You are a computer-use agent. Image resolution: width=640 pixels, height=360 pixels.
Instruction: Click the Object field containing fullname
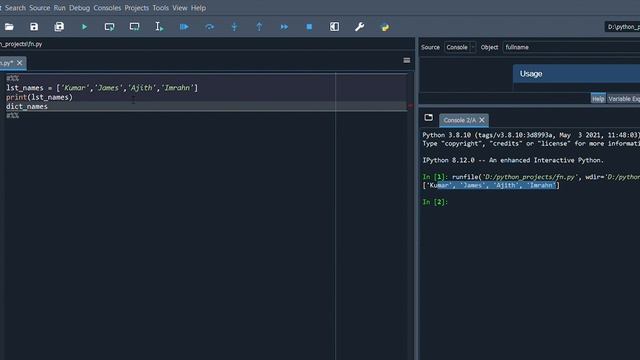pos(571,47)
